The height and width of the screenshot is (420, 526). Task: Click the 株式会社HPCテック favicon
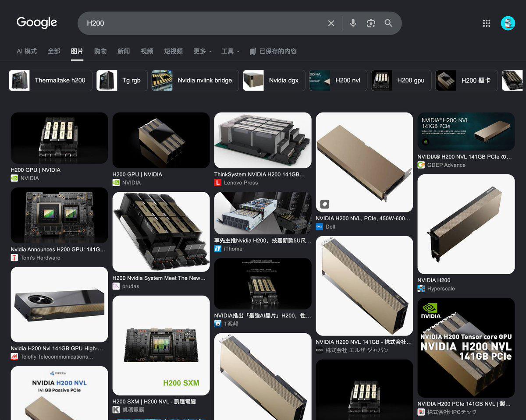[x=421, y=412]
